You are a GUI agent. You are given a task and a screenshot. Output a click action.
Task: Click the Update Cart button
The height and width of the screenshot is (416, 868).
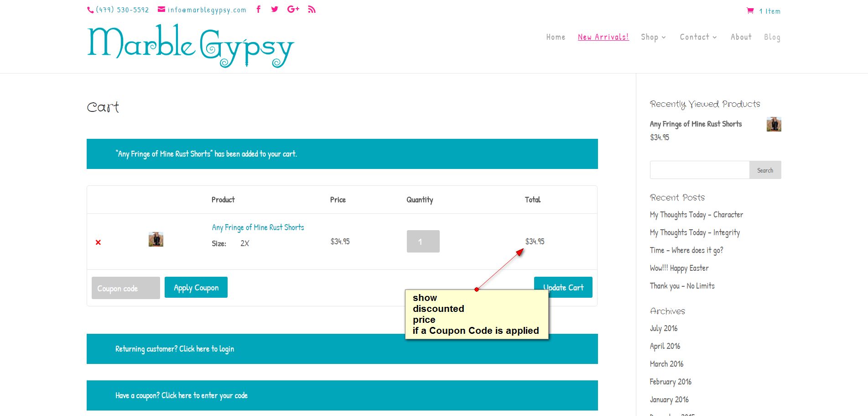(x=563, y=287)
